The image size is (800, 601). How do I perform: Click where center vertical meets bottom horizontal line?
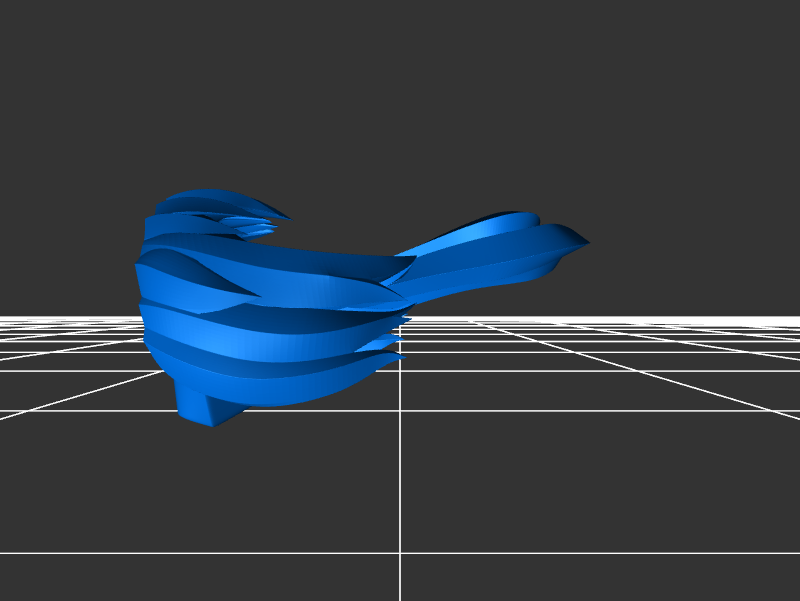pos(400,552)
